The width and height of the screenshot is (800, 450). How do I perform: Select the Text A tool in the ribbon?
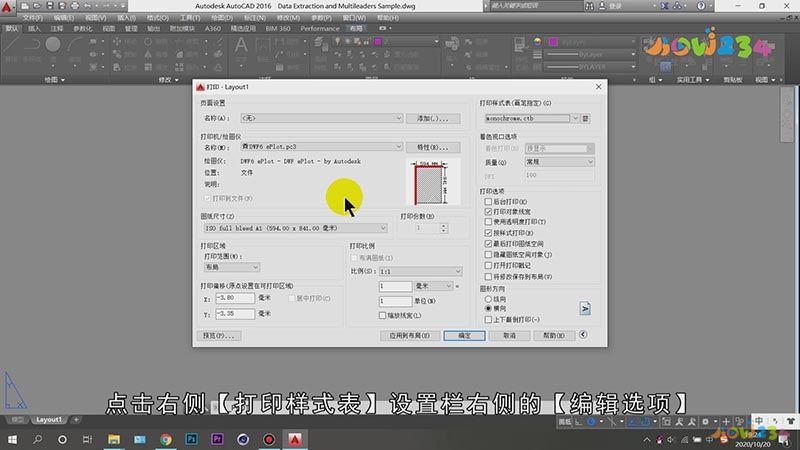tap(241, 45)
